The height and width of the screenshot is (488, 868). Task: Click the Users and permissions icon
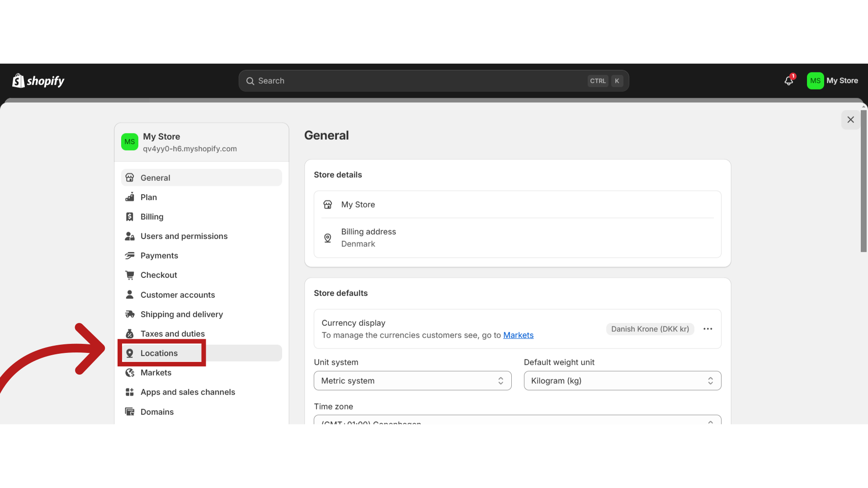(x=130, y=236)
